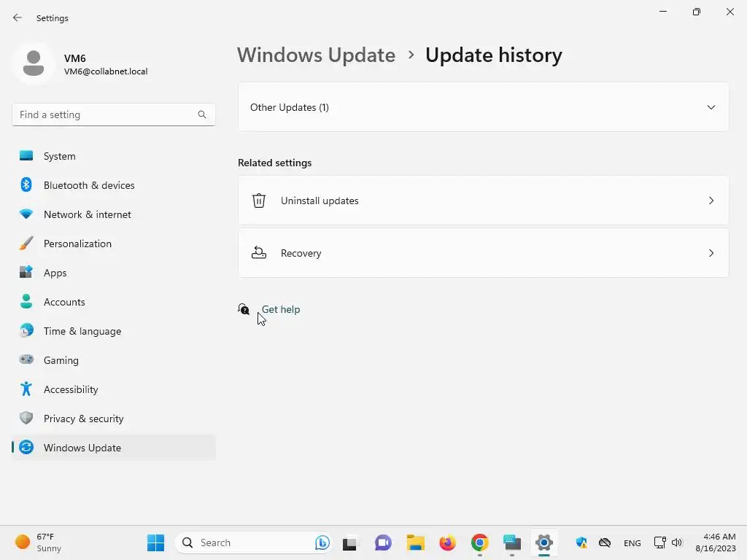Viewport: 747px width, 560px height.
Task: Click Windows Update breadcrumb link
Action: pos(317,55)
